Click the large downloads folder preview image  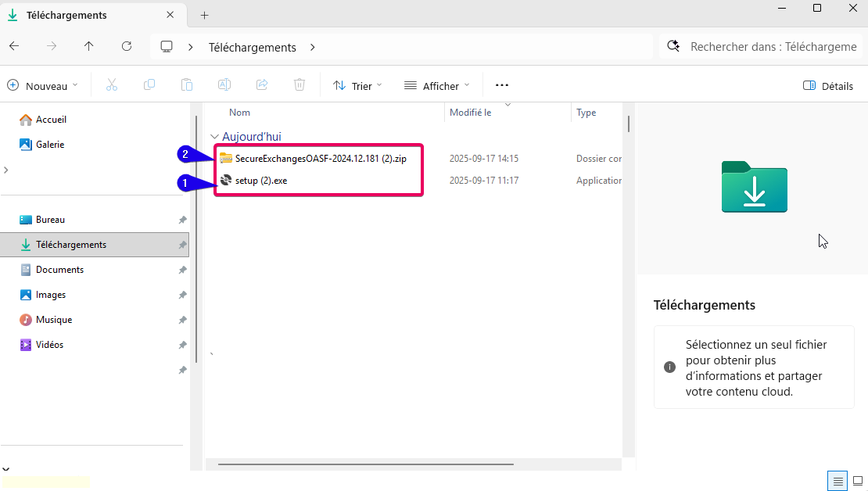(754, 187)
